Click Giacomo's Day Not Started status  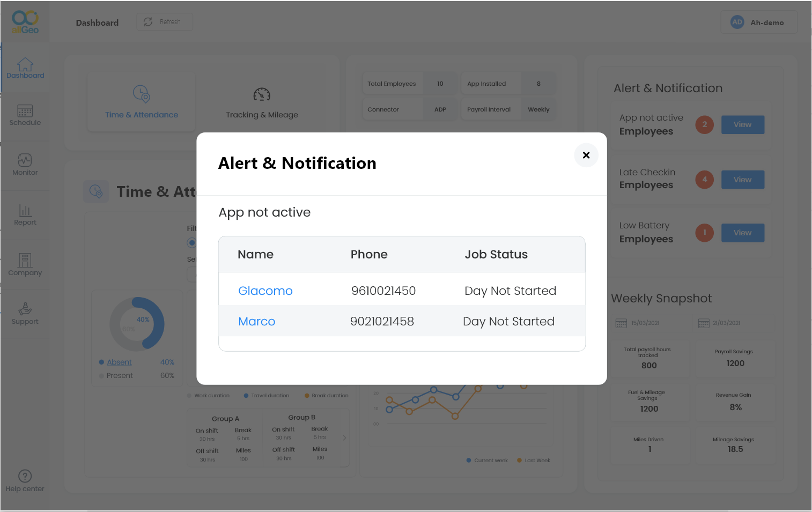click(511, 291)
